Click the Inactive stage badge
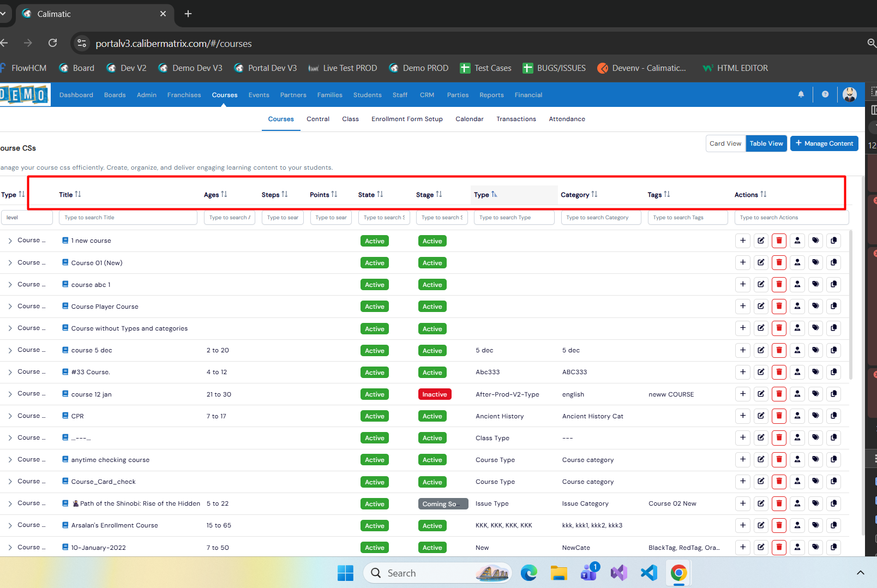 point(435,394)
